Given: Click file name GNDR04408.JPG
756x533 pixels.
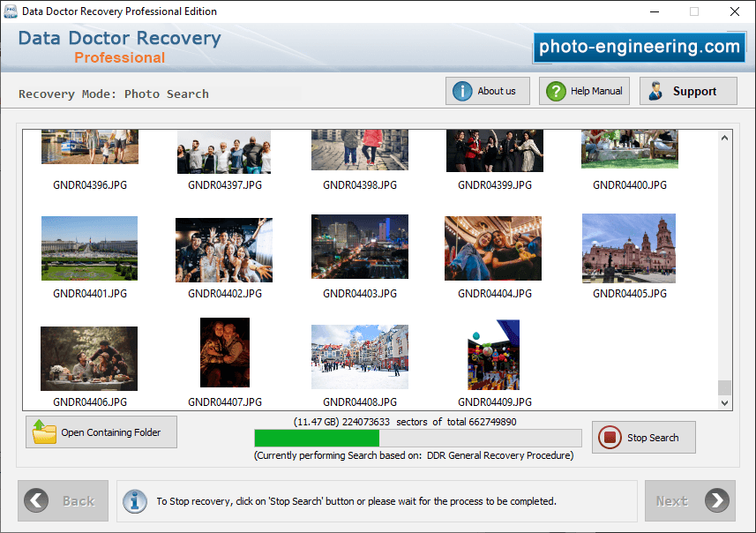Looking at the screenshot, I should pos(360,402).
